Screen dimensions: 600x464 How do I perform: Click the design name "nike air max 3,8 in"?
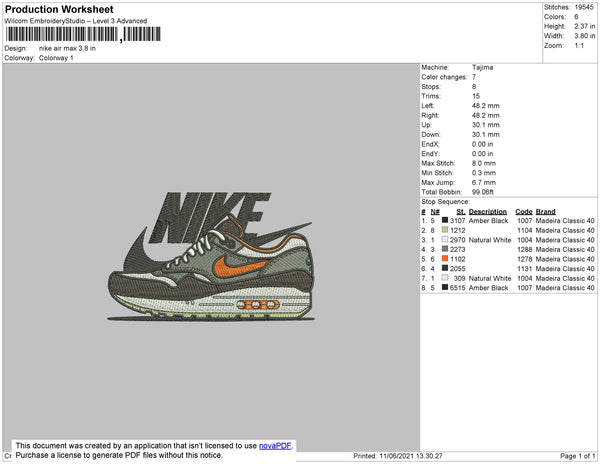67,49
